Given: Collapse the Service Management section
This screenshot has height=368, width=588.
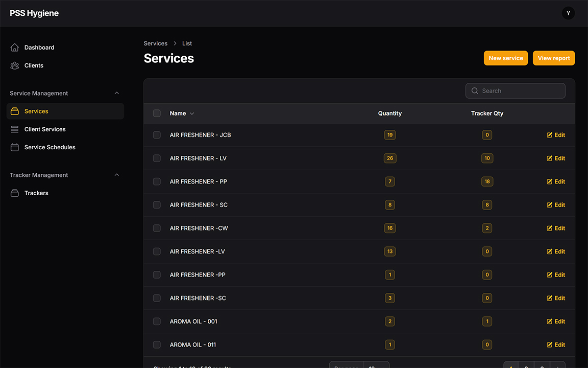Looking at the screenshot, I should (116, 94).
